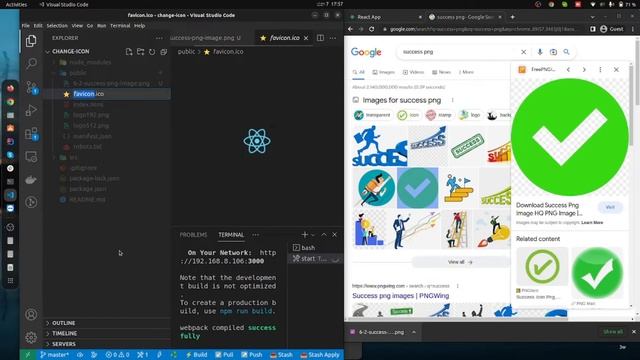640x360 pixels.
Task: Open Remote Explorer in activity bar
Action: point(31,157)
